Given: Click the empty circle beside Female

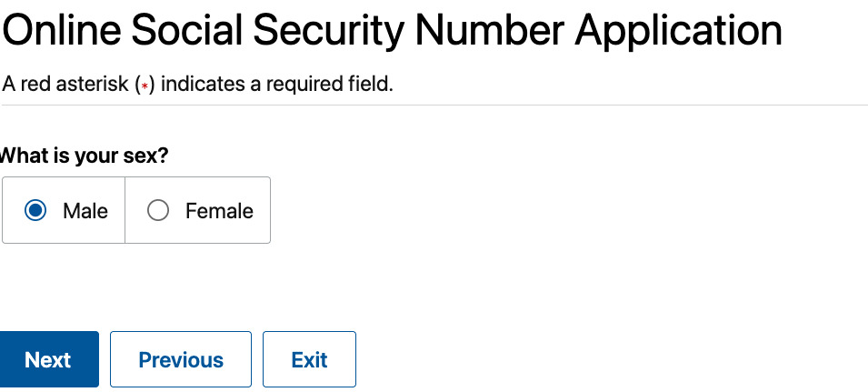Looking at the screenshot, I should 158,211.
